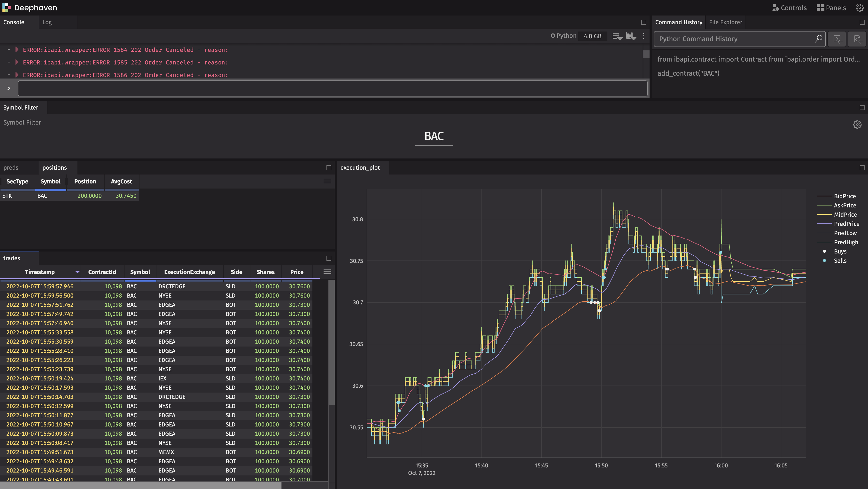
Task: Click the Position column header
Action: [x=85, y=181]
